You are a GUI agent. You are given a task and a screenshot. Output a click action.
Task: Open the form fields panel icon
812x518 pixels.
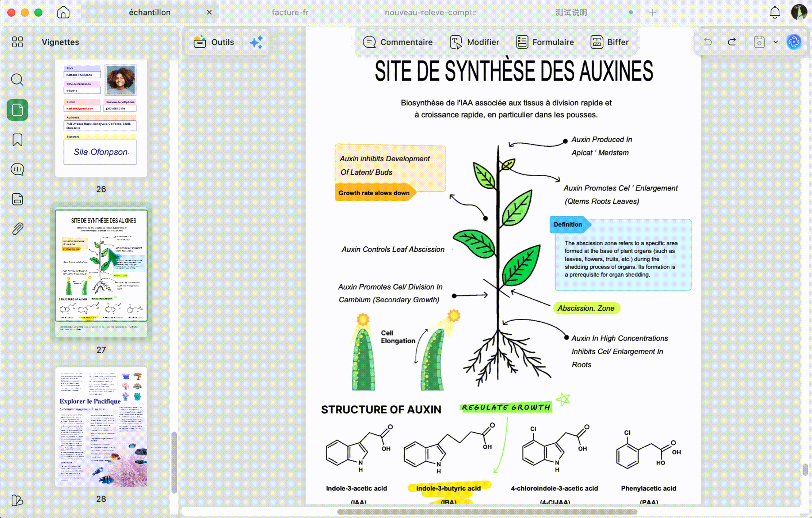[x=18, y=199]
